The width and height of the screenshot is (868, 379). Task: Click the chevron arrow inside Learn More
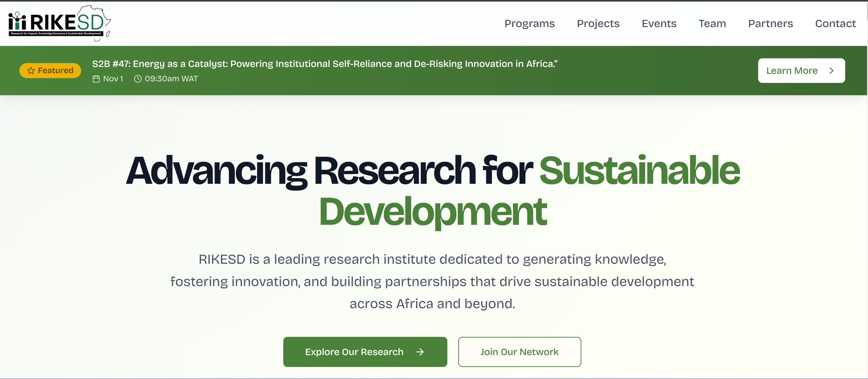pos(831,71)
